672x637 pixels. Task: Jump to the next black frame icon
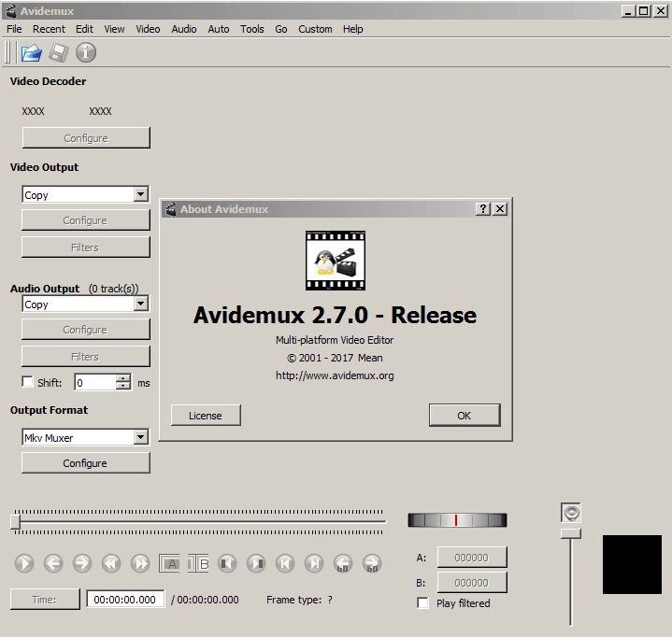click(256, 563)
